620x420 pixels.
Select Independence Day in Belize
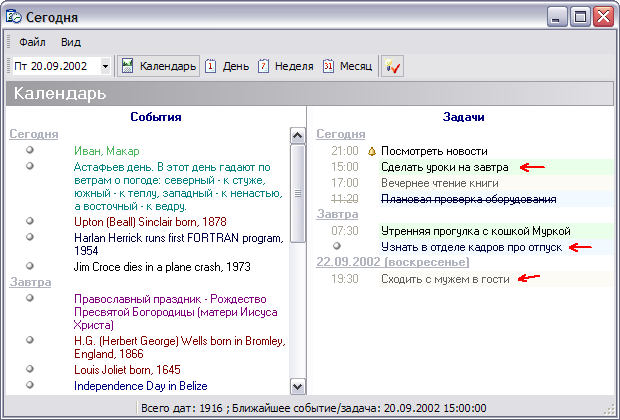click(x=141, y=386)
